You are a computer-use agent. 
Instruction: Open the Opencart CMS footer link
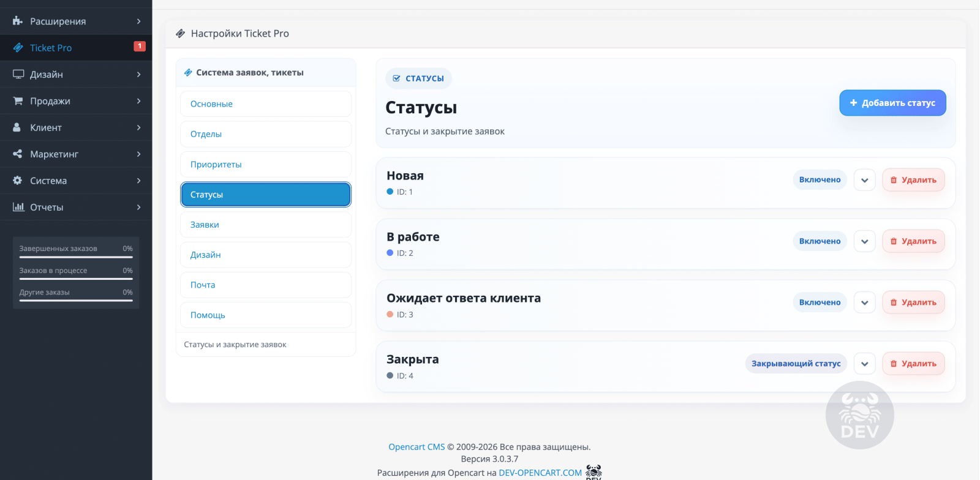pyautogui.click(x=417, y=447)
